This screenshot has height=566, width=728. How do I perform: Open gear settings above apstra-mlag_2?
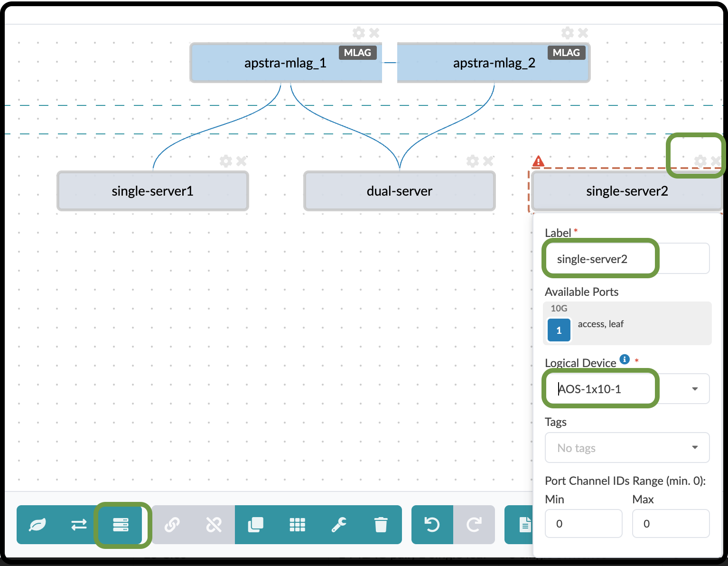pyautogui.click(x=568, y=33)
